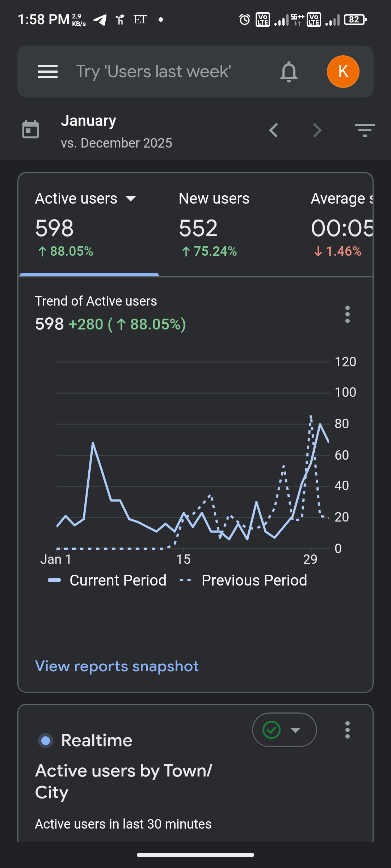Open the calendar date picker icon
Image resolution: width=391 pixels, height=868 pixels.
pos(30,130)
